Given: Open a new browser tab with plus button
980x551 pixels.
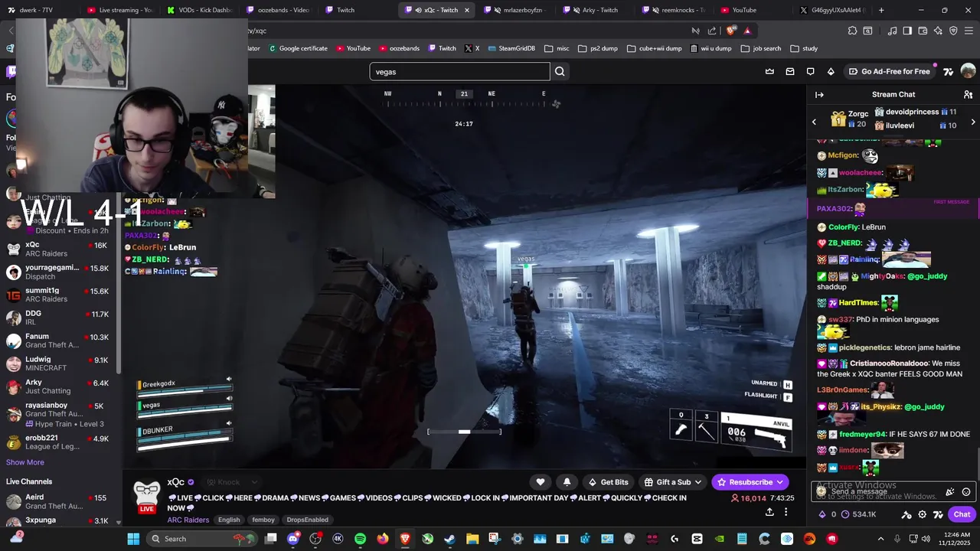Looking at the screenshot, I should pyautogui.click(x=881, y=10).
